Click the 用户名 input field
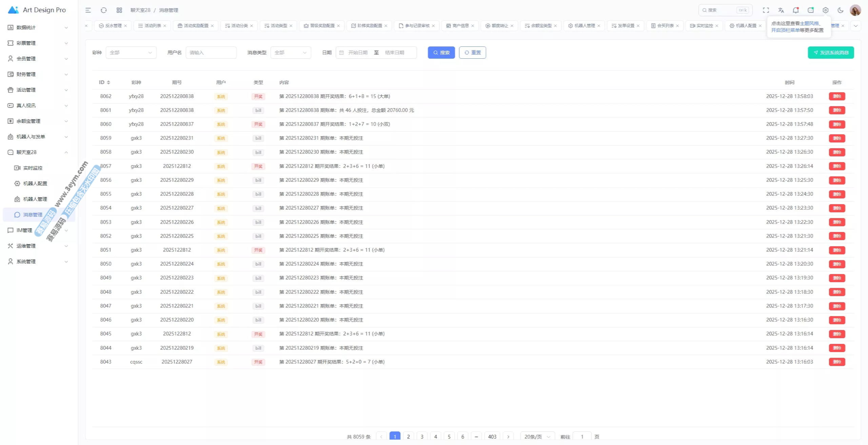This screenshot has height=445, width=868. point(211,53)
